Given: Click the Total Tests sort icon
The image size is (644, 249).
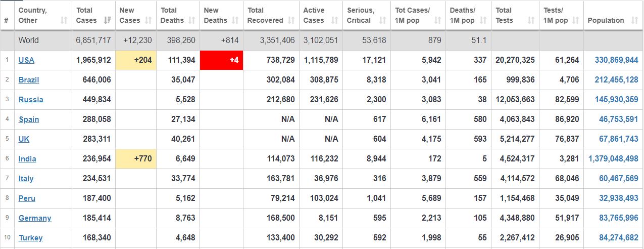Looking at the screenshot, I should pyautogui.click(x=530, y=21).
